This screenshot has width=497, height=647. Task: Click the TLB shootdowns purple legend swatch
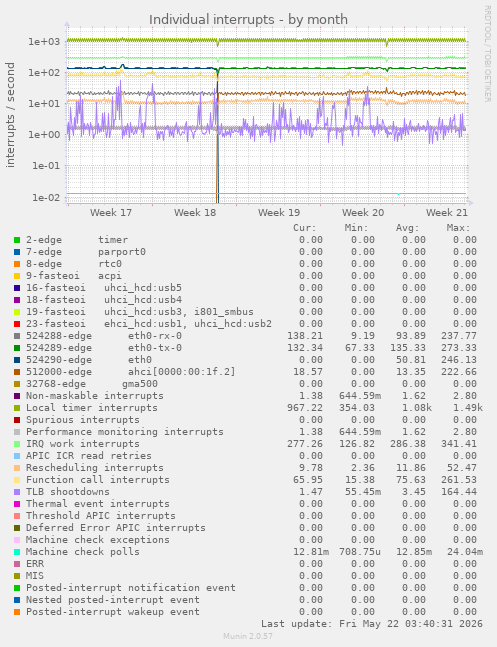tap(17, 492)
